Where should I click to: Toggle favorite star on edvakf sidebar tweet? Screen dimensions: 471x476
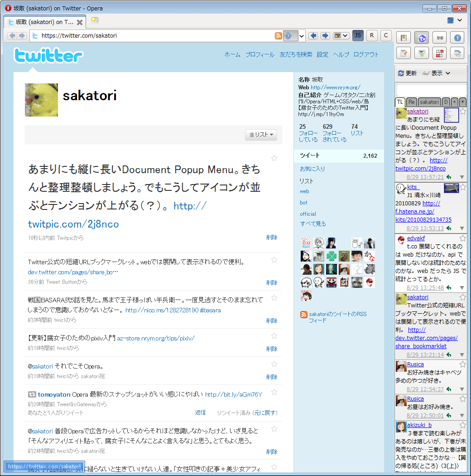462,238
